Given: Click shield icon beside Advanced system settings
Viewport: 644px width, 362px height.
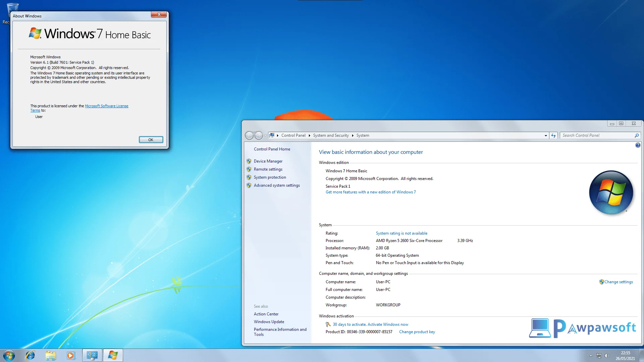Looking at the screenshot, I should (249, 185).
